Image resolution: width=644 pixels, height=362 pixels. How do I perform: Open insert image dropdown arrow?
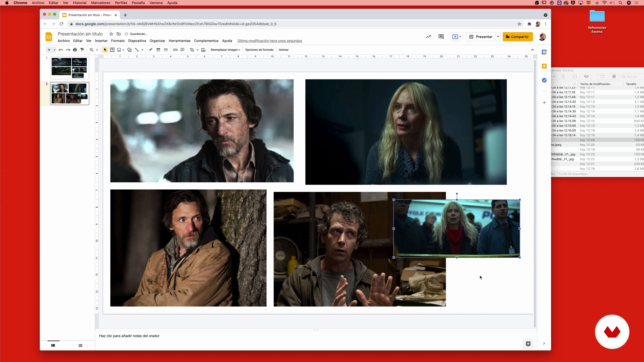click(x=123, y=50)
